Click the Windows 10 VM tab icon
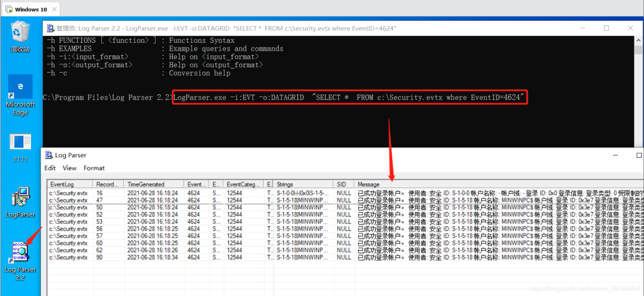Viewport: 644px width, 296px height. point(8,10)
